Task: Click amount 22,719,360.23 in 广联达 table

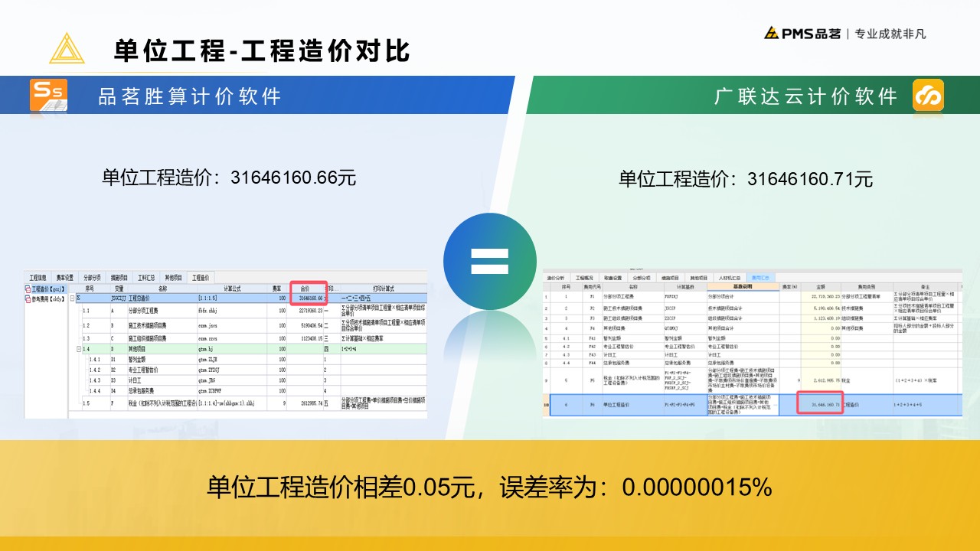Action: click(x=821, y=297)
